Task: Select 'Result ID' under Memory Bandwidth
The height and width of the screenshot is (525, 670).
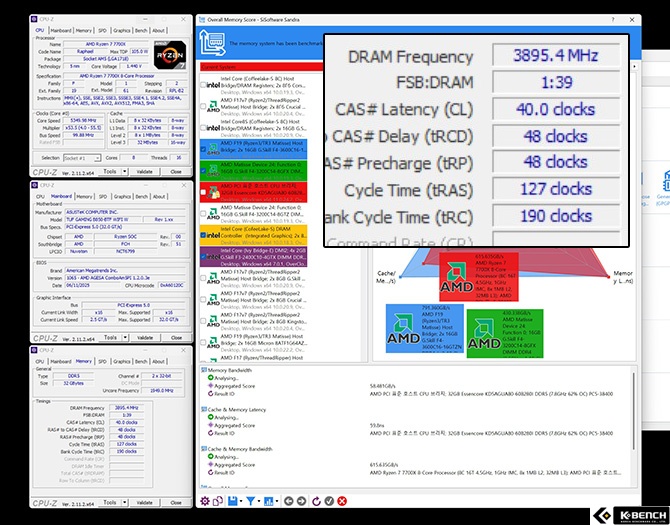Action: click(x=224, y=394)
